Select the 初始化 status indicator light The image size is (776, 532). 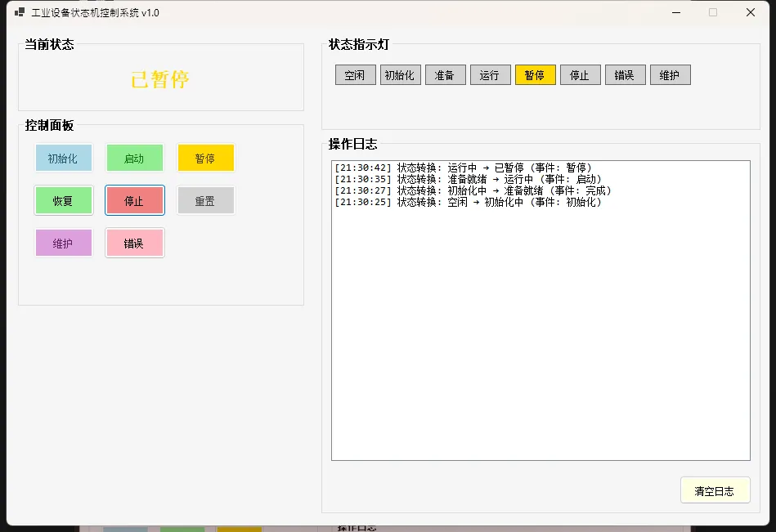coord(400,75)
